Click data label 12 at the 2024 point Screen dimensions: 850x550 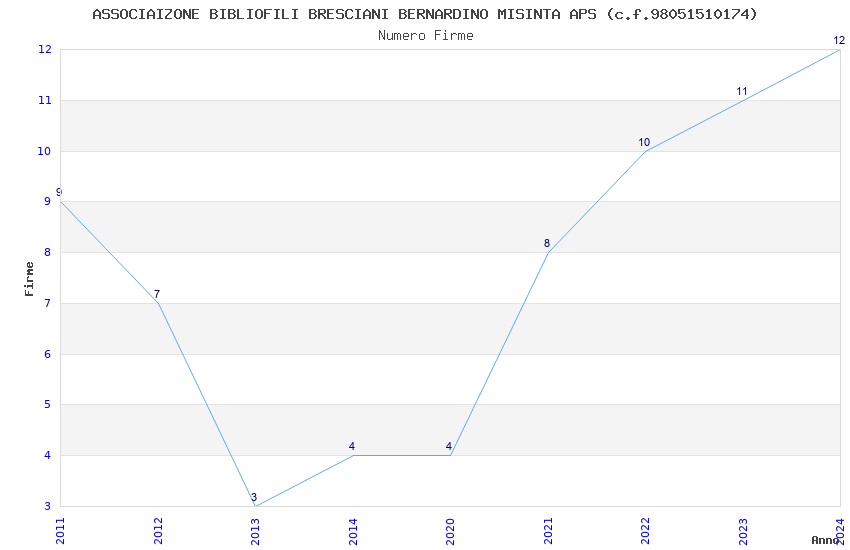point(839,41)
